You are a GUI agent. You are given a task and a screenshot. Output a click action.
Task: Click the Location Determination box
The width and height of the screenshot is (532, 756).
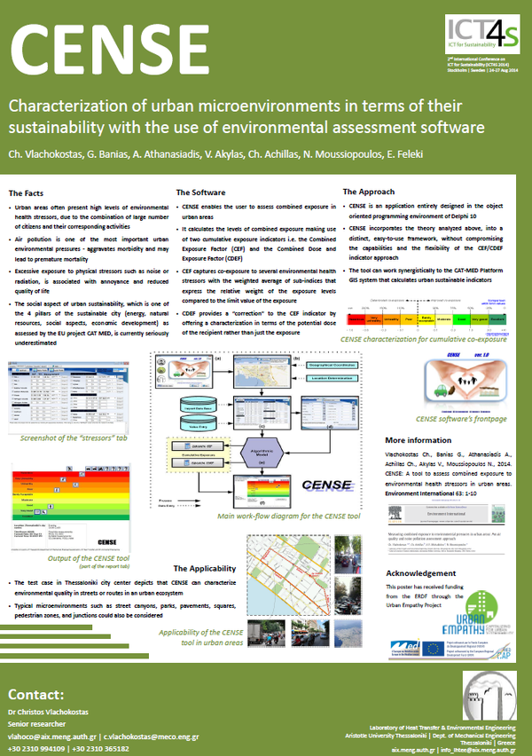[332, 379]
